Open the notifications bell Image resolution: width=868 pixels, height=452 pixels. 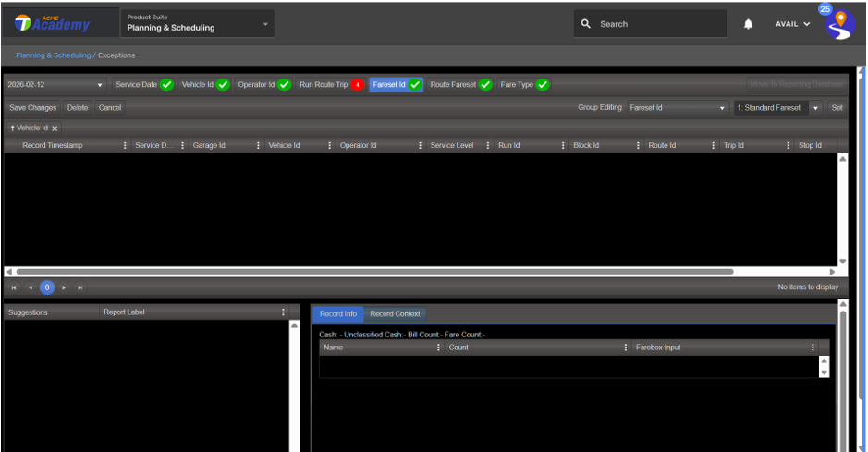tap(748, 24)
